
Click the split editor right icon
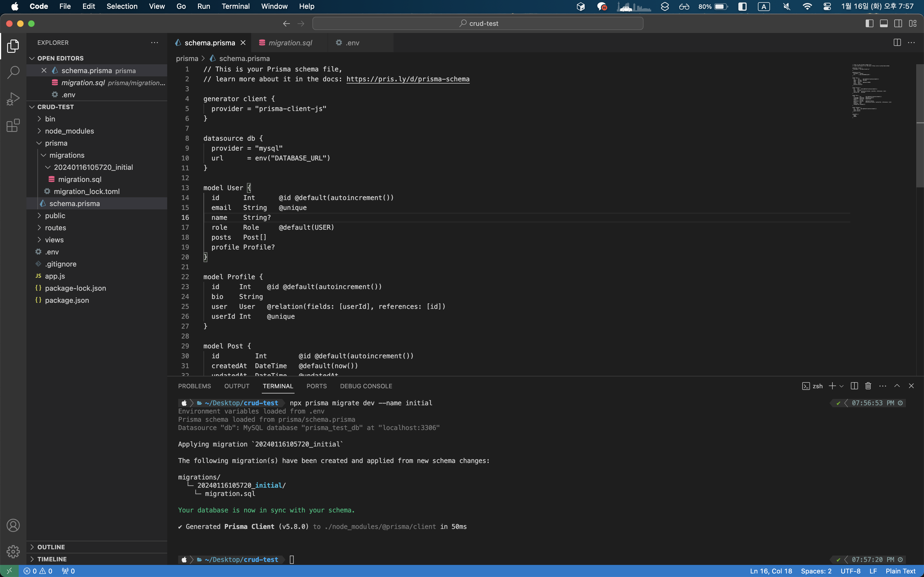pyautogui.click(x=897, y=43)
